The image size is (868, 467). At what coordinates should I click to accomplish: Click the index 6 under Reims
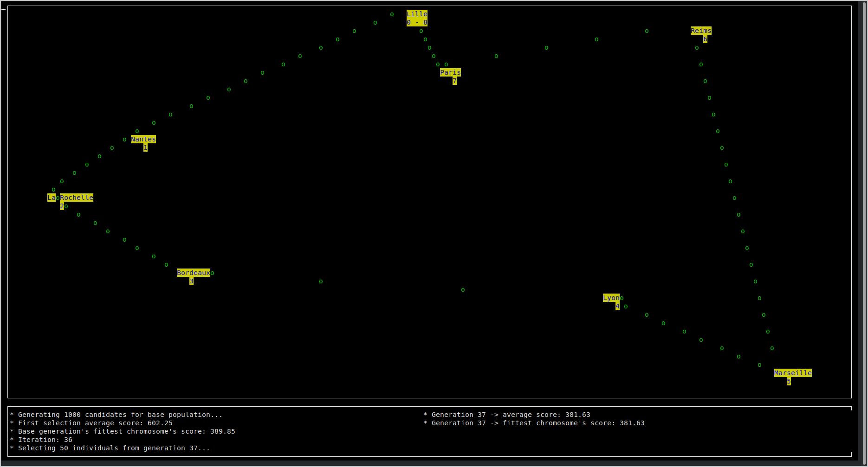coord(705,39)
